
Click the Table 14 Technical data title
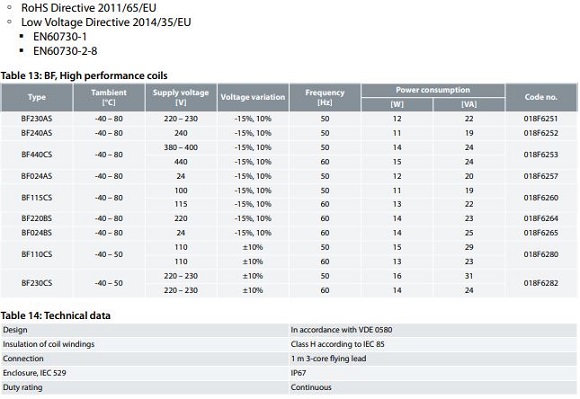point(55,315)
